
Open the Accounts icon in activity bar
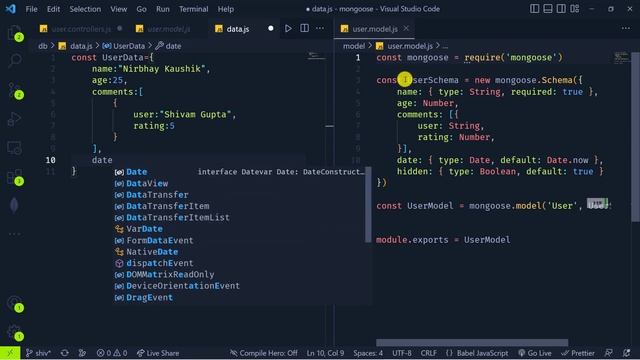point(14,303)
